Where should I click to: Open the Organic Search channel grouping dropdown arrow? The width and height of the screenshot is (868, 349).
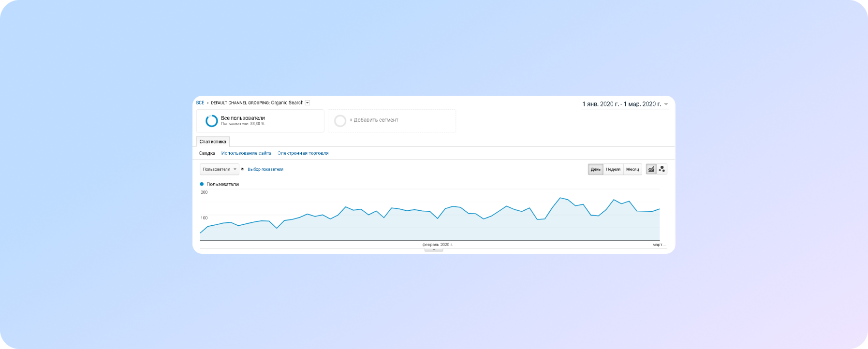point(308,102)
